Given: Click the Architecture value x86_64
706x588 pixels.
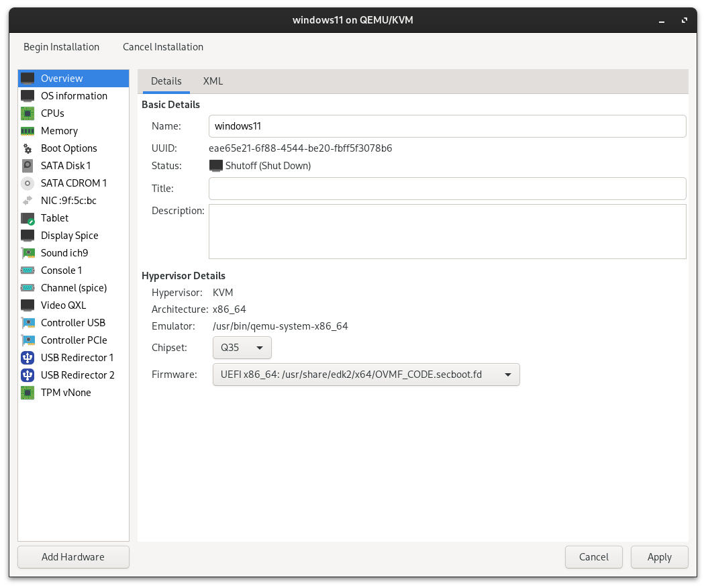Looking at the screenshot, I should 229,309.
